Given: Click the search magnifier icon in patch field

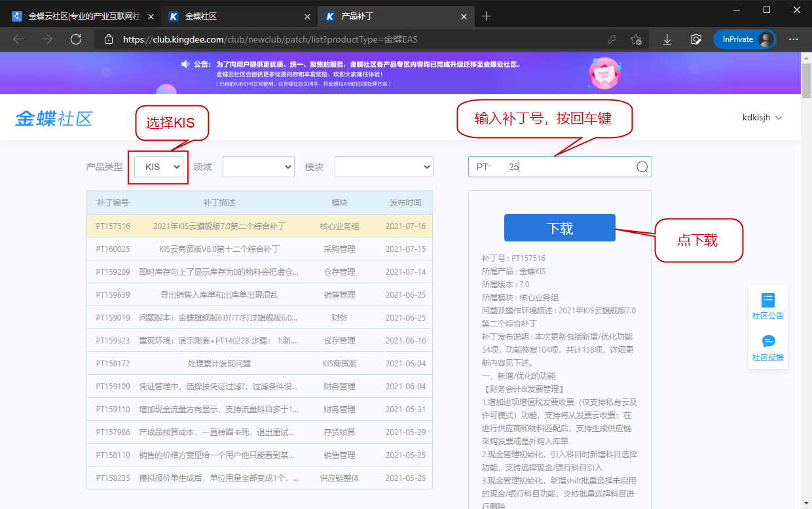Looking at the screenshot, I should 642,167.
